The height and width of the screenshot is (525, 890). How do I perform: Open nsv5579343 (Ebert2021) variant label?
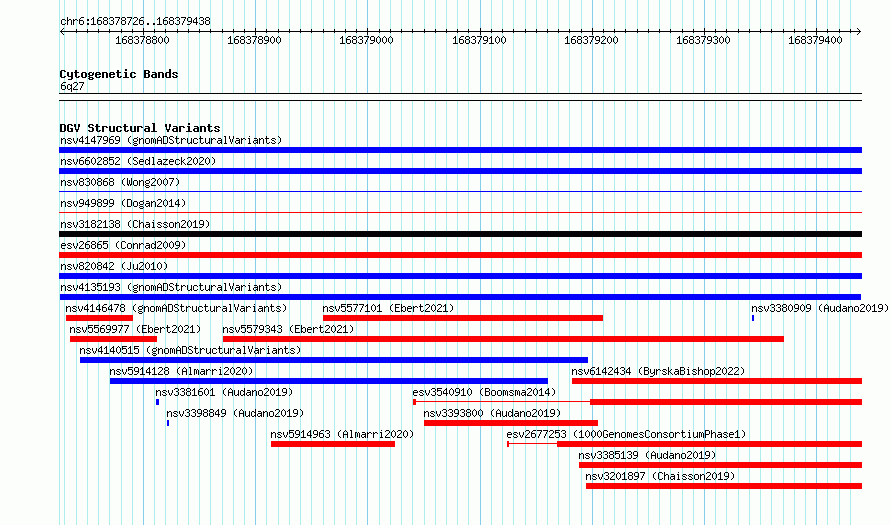pyautogui.click(x=288, y=329)
